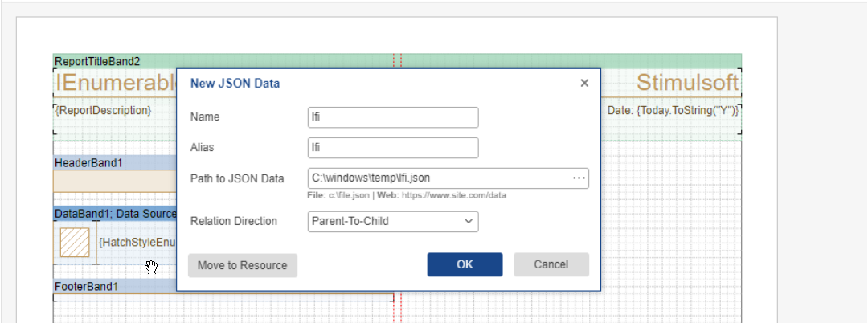Select the HeaderBand1 band header
Screen dimensions: 868x323
(x=88, y=163)
